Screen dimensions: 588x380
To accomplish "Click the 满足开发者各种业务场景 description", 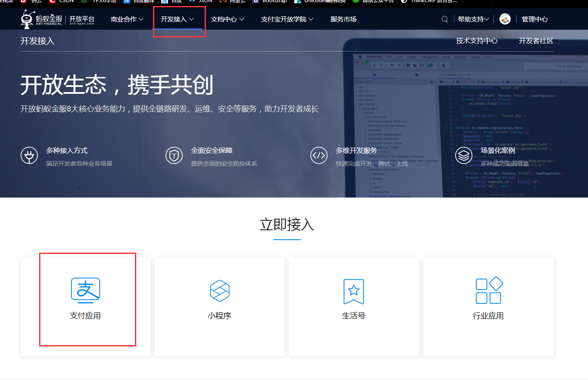I will [x=79, y=164].
